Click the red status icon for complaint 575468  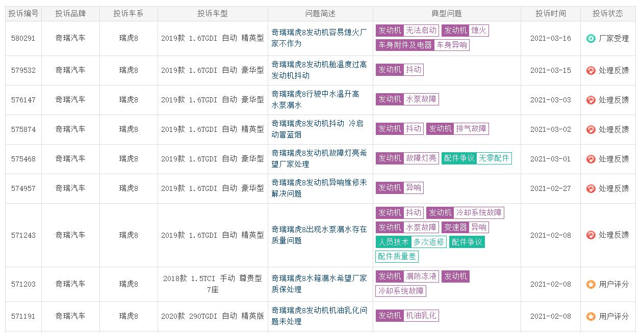point(590,159)
